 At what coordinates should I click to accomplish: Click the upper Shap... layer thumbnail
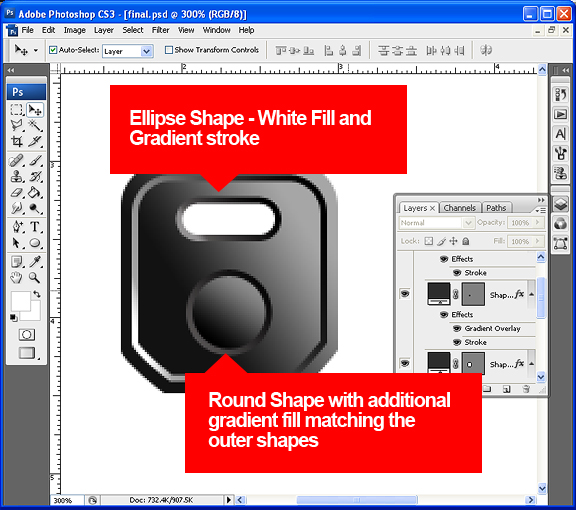(439, 294)
